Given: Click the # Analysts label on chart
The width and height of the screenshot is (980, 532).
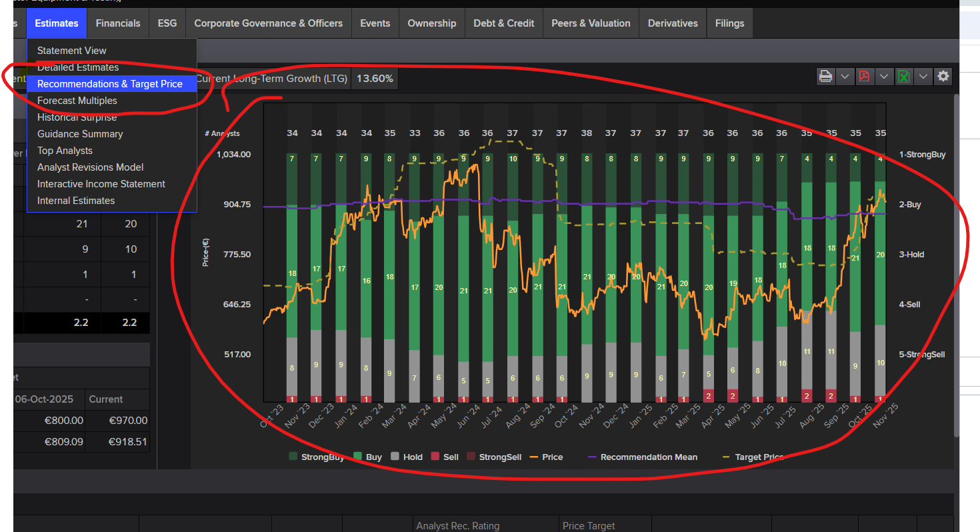Looking at the screenshot, I should pyautogui.click(x=222, y=133).
